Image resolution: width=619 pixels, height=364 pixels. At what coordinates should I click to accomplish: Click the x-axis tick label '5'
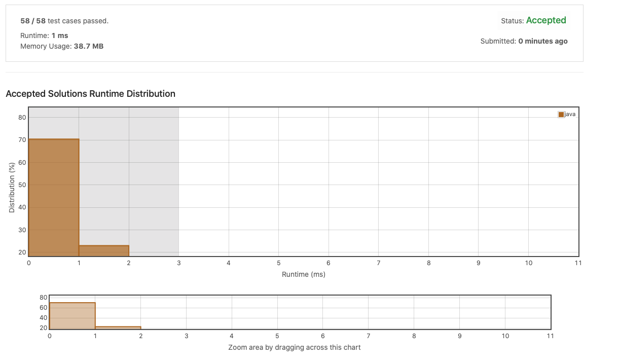[x=278, y=263]
